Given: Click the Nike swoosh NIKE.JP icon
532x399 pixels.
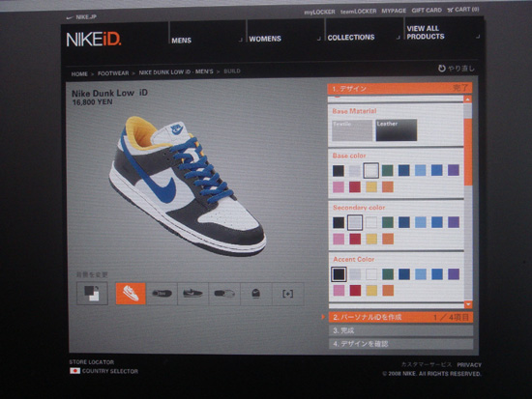Looking at the screenshot, I should point(70,17).
